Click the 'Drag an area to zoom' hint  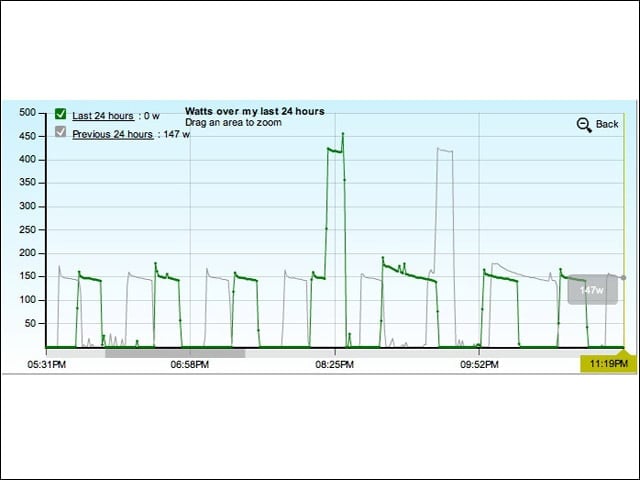[x=233, y=122]
